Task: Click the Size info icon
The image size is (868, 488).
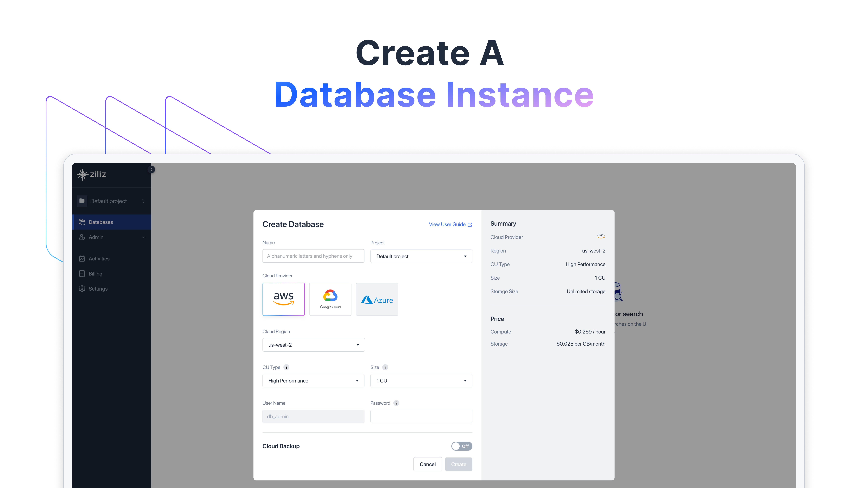Action: 385,367
